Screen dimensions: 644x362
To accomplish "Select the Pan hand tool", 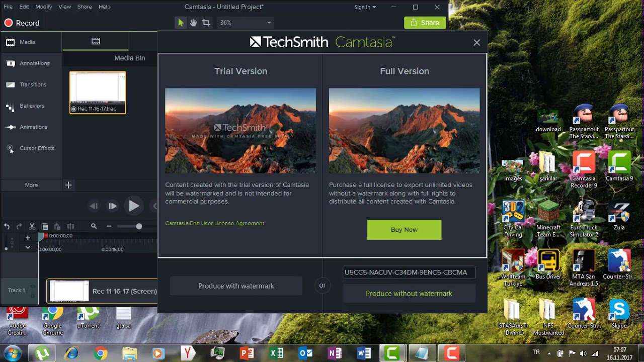I will 193,23.
